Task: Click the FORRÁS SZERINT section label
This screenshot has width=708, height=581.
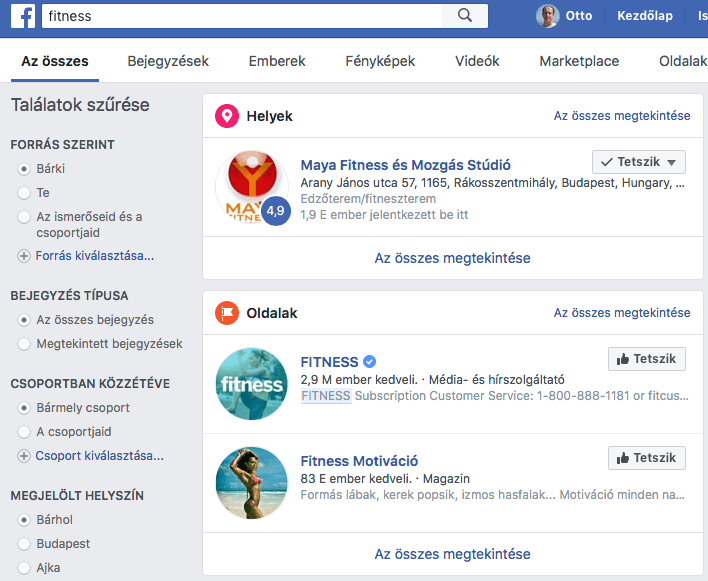Action: click(63, 145)
